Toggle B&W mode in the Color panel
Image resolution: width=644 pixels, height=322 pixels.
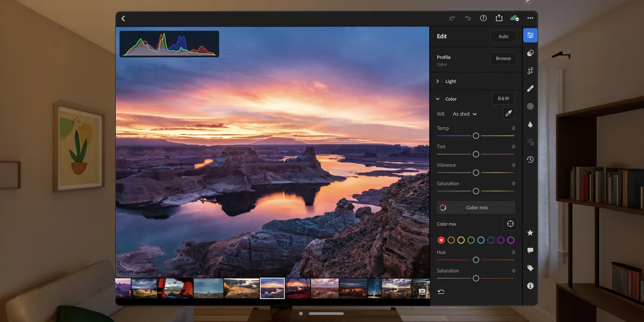[x=503, y=98]
